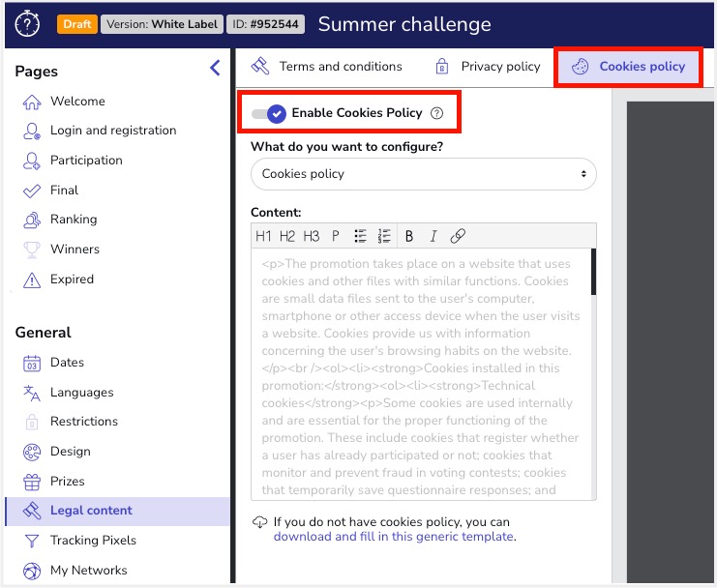Image resolution: width=717 pixels, height=588 pixels.
Task: Open the Design section in sidebar
Action: pos(70,452)
